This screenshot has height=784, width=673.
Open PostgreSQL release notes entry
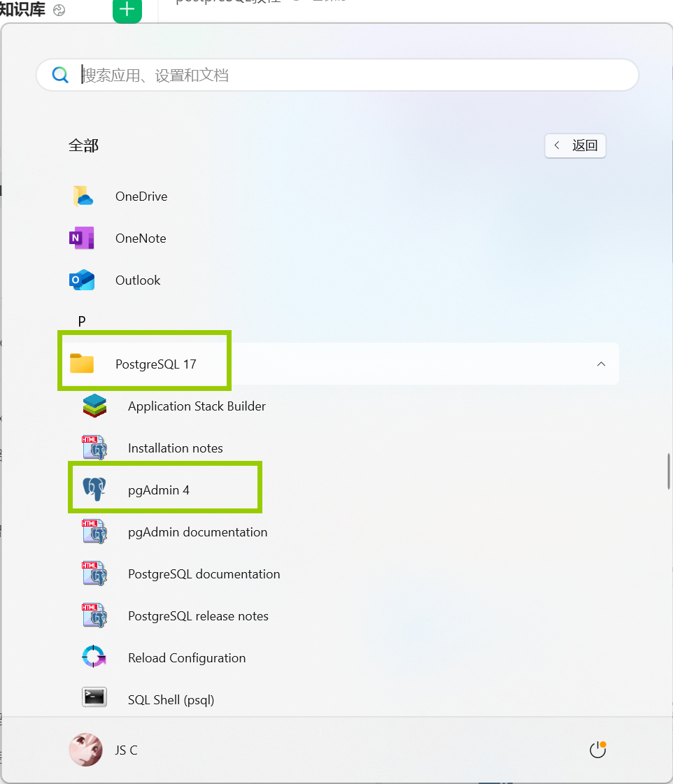198,616
